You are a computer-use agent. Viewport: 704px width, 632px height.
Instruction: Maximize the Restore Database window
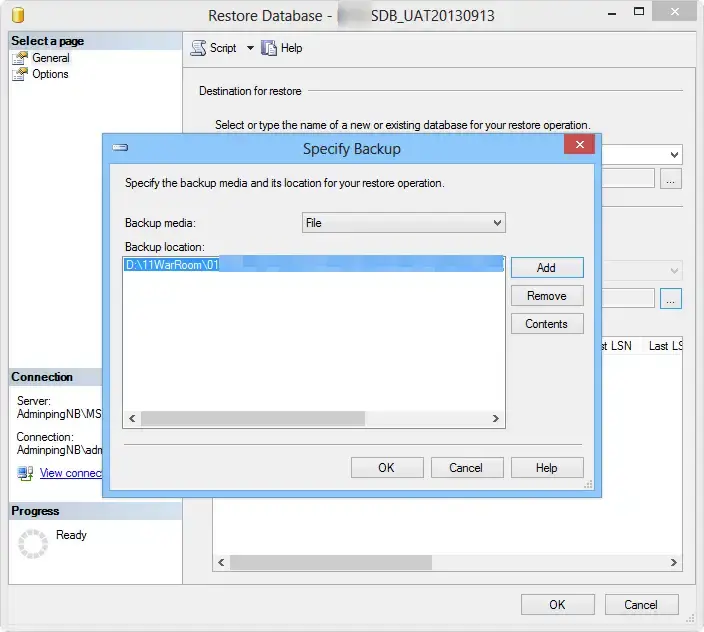click(x=638, y=12)
